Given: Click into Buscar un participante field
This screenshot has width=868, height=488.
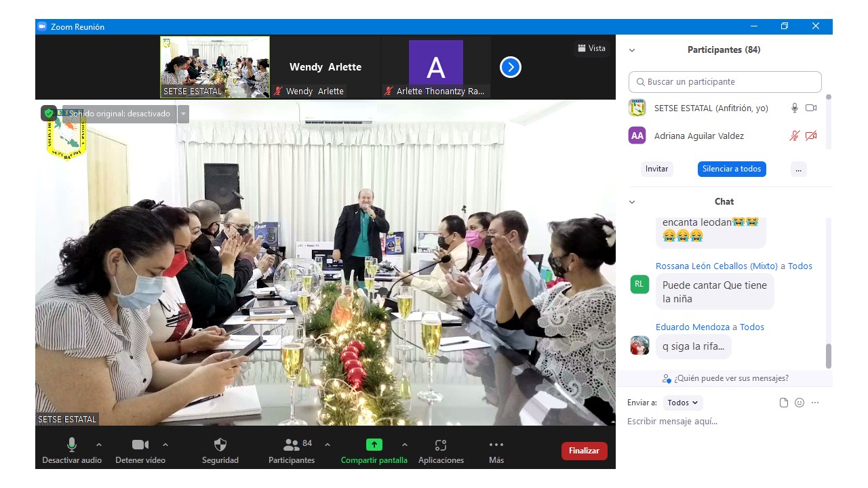Looking at the screenshot, I should coord(725,82).
